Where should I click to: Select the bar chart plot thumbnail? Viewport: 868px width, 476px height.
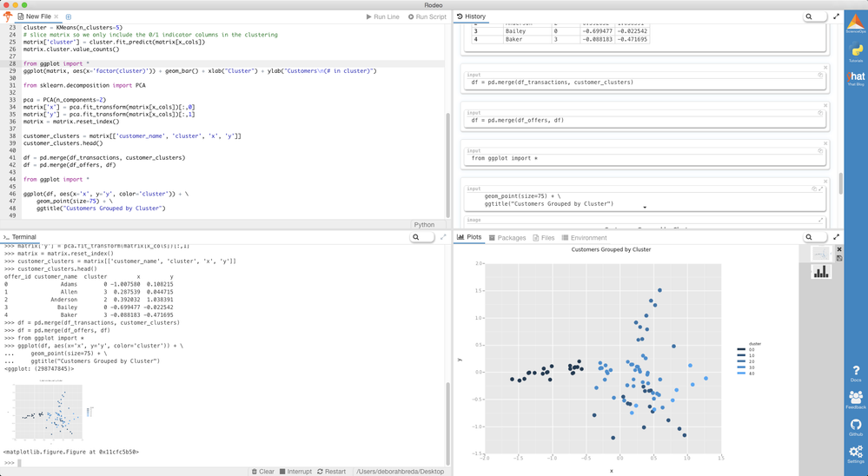click(821, 271)
